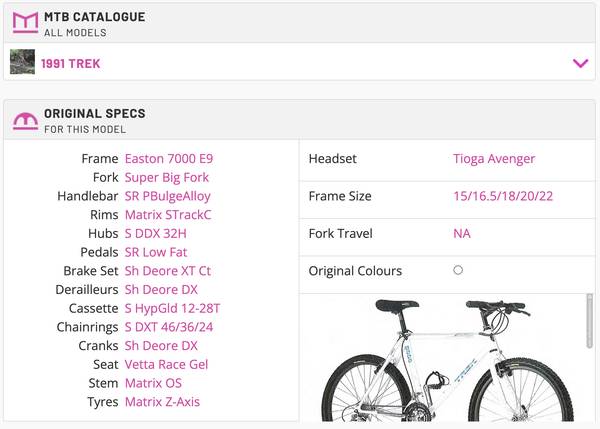Open the Matrix OS stem link
600x429 pixels.
pos(153,383)
